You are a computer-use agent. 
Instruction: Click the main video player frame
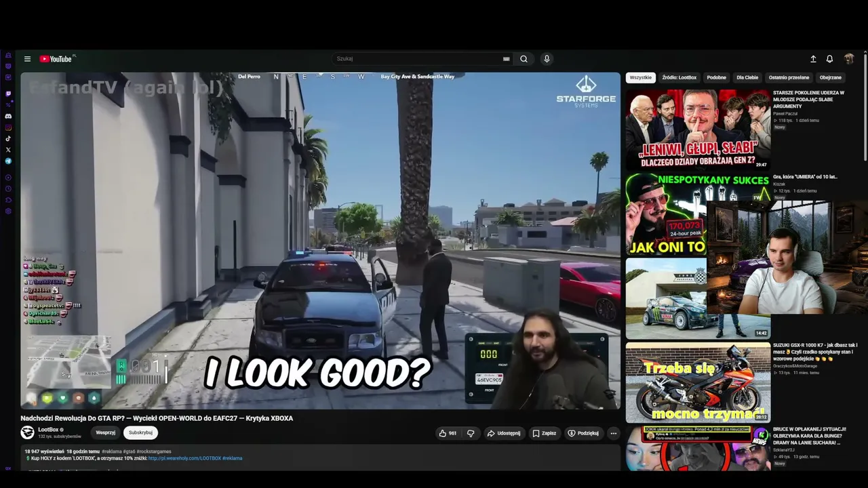click(x=320, y=241)
